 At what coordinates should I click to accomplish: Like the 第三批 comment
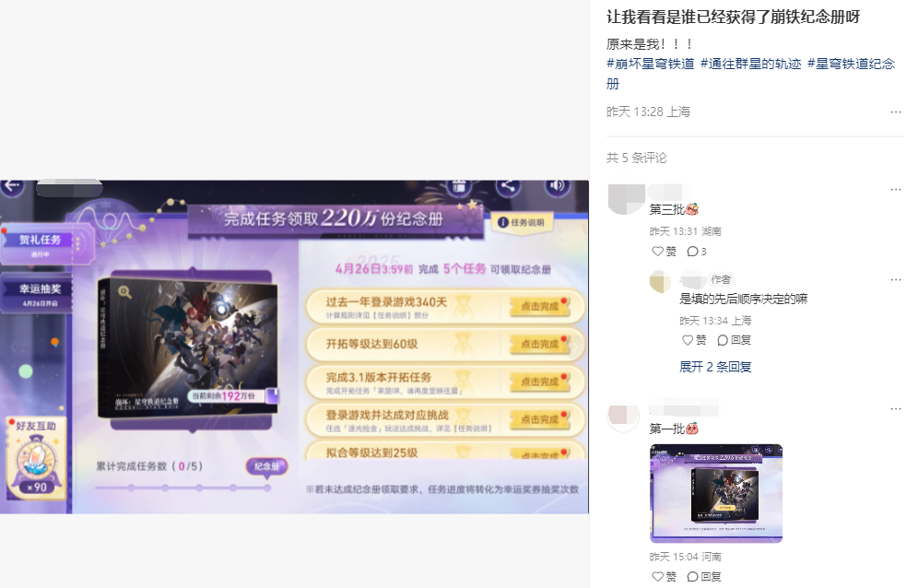click(x=664, y=252)
